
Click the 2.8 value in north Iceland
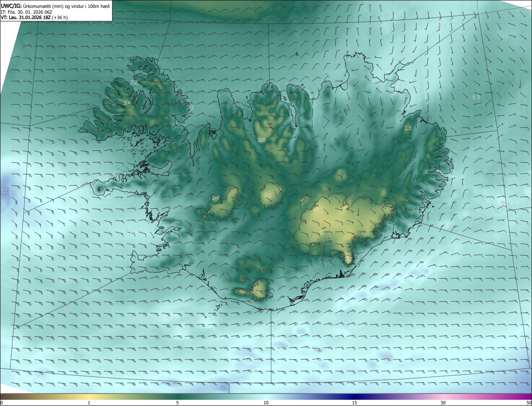pos(261,140)
